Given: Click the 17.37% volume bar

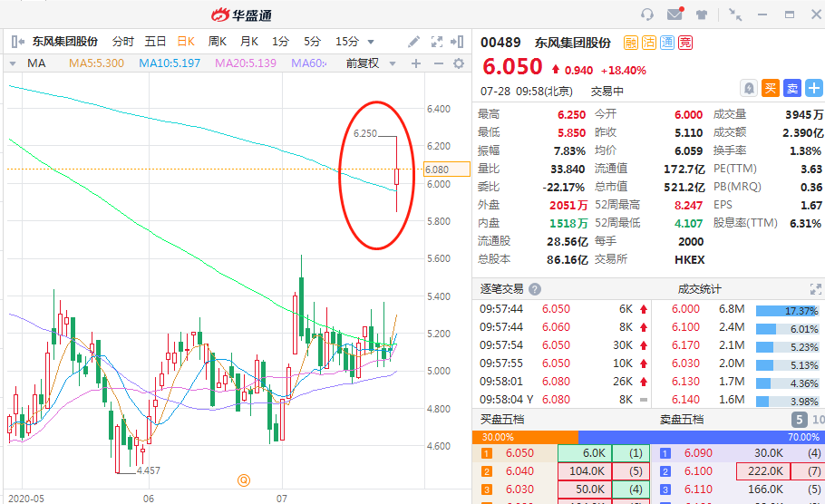Looking at the screenshot, I should coord(787,311).
